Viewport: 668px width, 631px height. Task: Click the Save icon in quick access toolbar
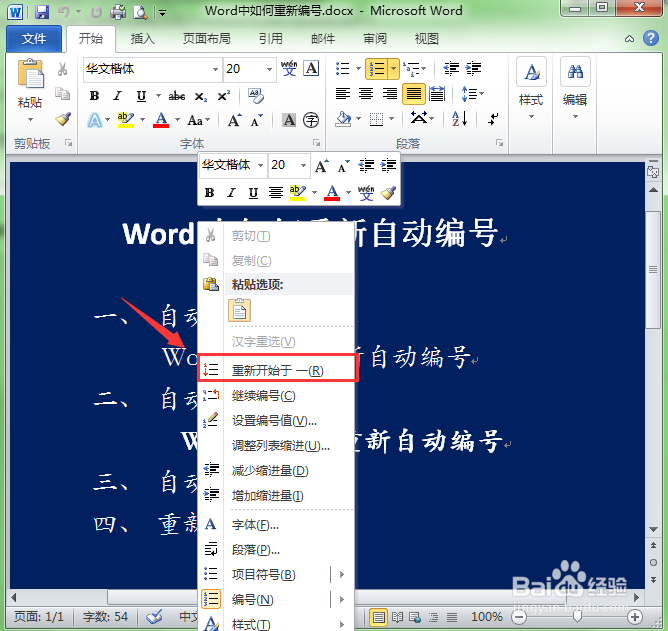tap(41, 12)
